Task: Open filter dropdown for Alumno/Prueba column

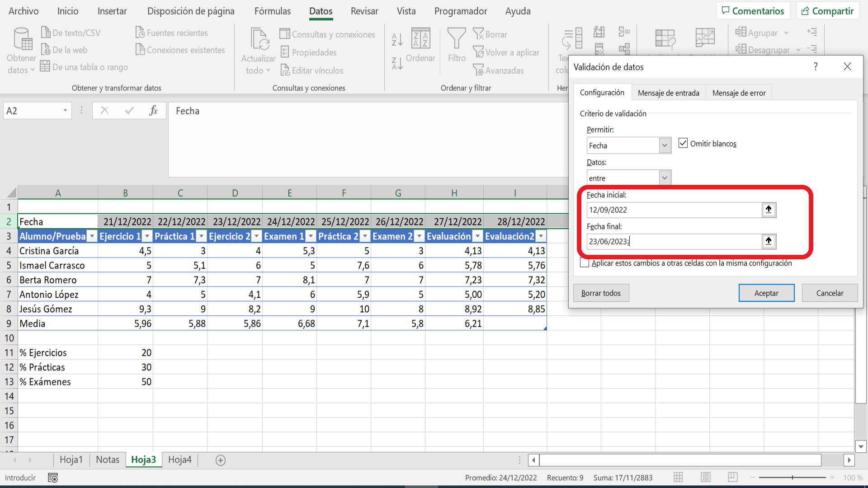Action: pyautogui.click(x=92, y=236)
